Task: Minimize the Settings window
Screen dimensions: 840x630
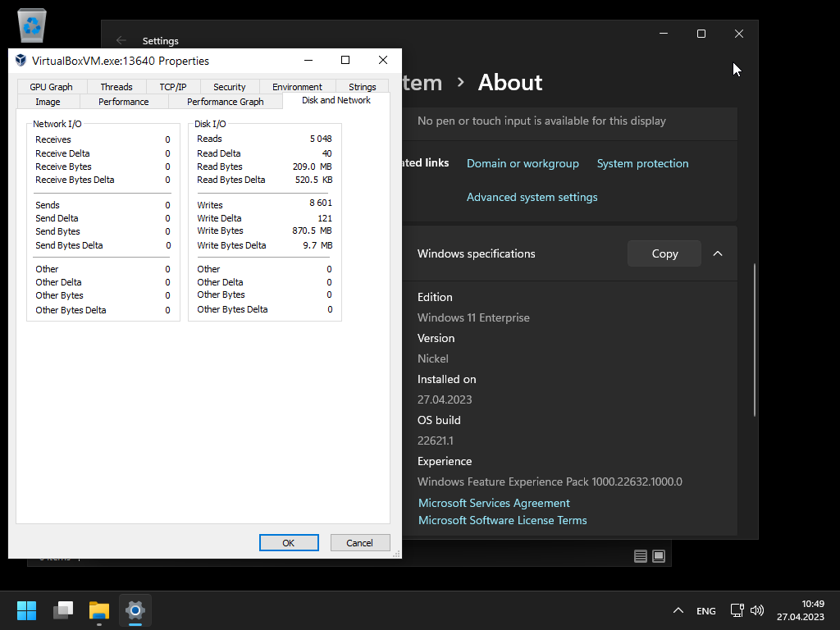Action: 664,34
